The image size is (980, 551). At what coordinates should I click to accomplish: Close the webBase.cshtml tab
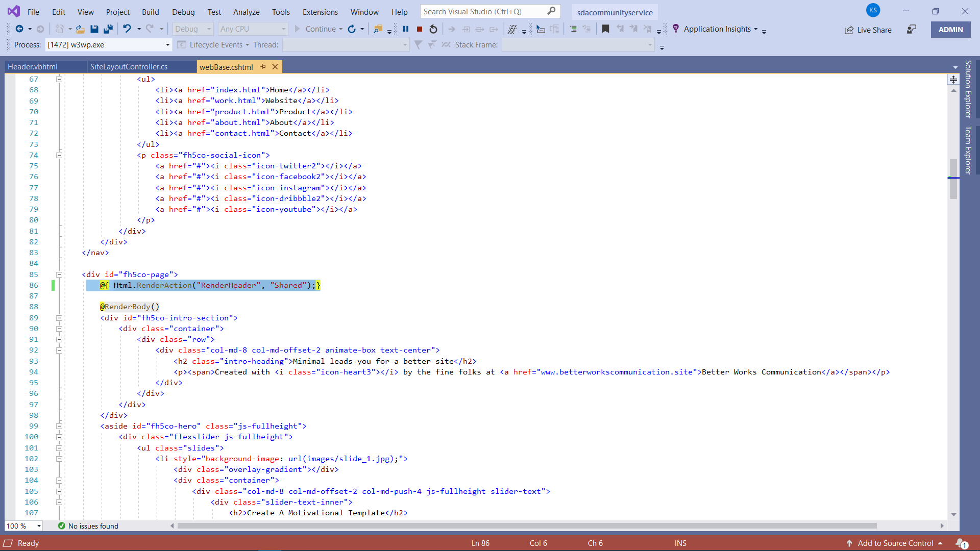tap(275, 67)
